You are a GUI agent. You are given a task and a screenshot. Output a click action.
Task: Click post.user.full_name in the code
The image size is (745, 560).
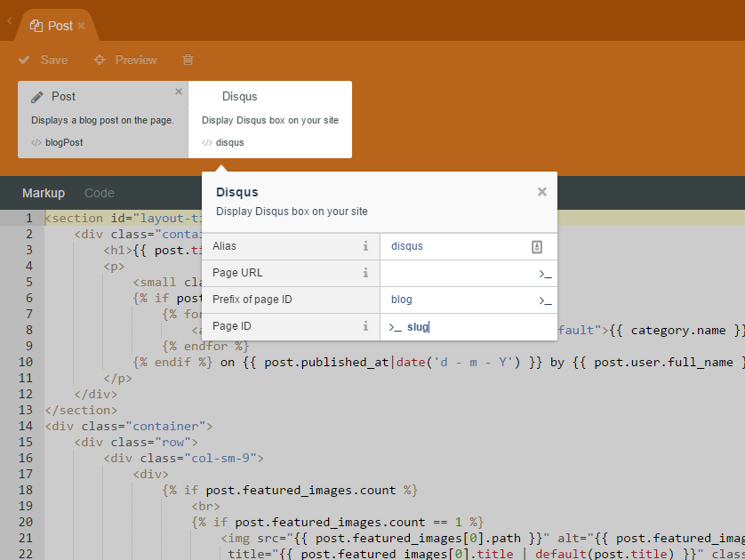coord(664,363)
